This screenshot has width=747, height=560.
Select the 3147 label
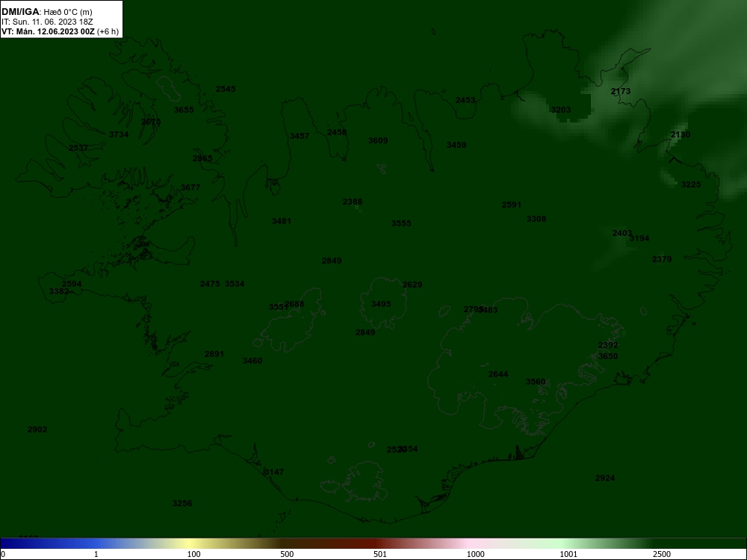[x=274, y=472]
